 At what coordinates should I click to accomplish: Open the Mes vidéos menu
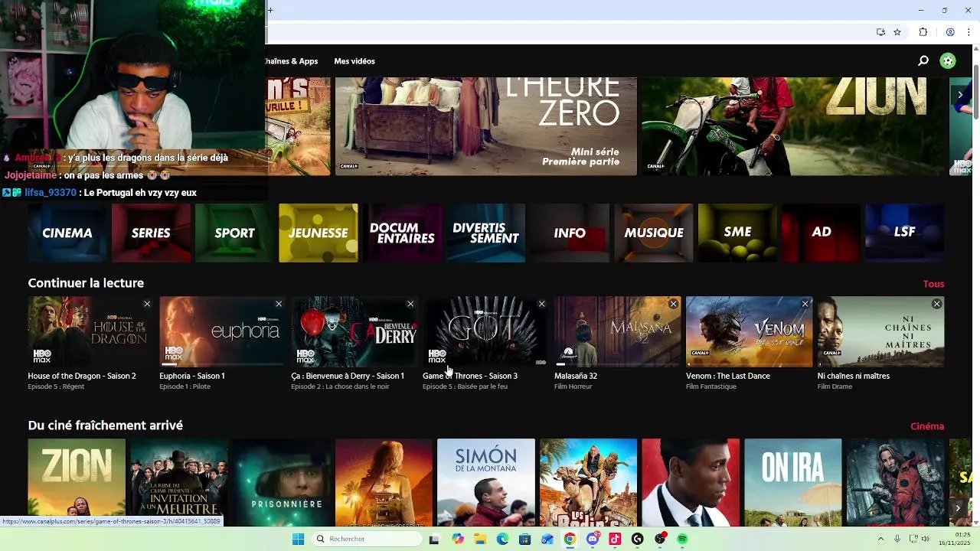coord(354,61)
